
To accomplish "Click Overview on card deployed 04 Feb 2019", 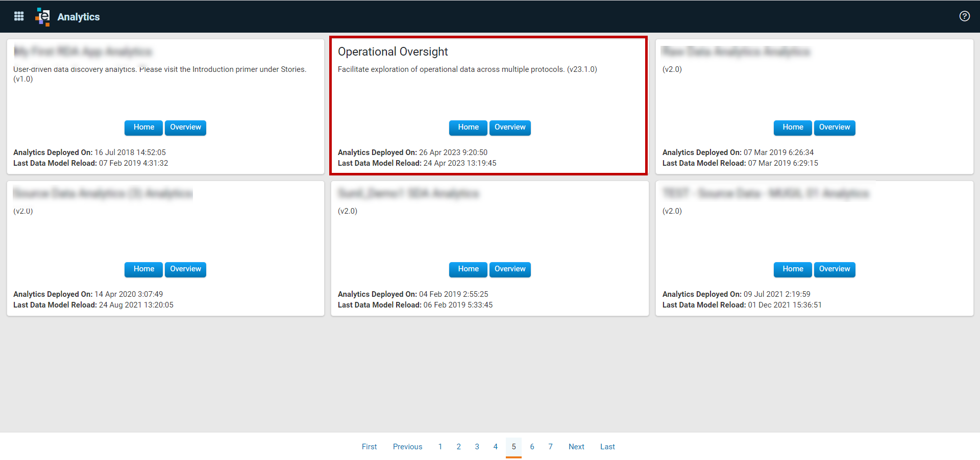I will [x=510, y=269].
